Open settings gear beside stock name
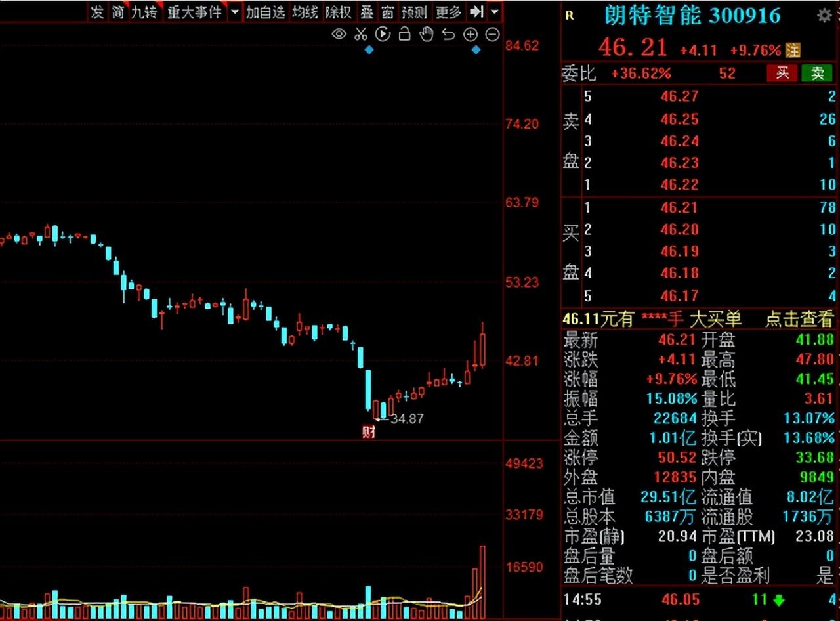 pyautogui.click(x=824, y=16)
